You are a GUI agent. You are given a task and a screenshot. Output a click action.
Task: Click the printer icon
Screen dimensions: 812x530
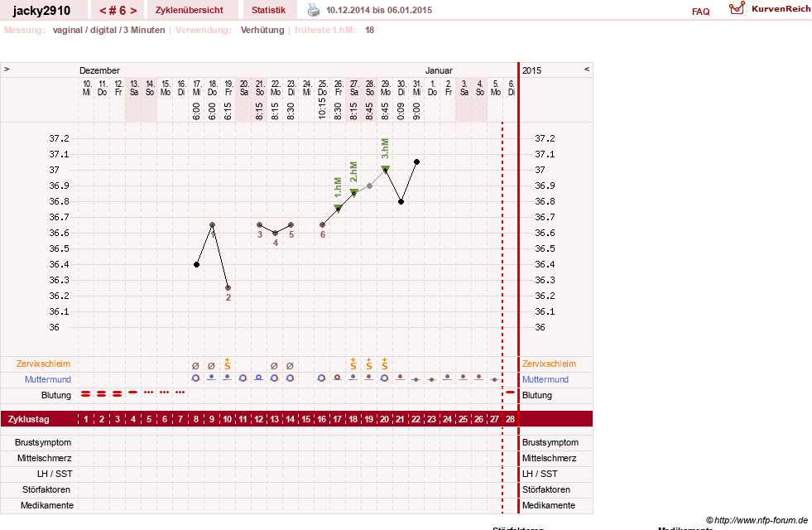[314, 10]
